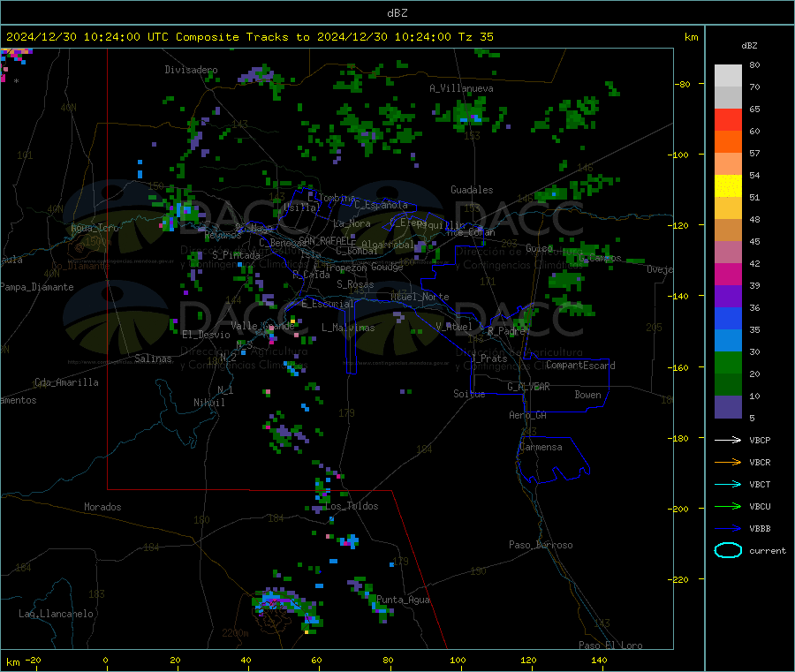Click the Pampa_Diamante location label

tap(37, 287)
